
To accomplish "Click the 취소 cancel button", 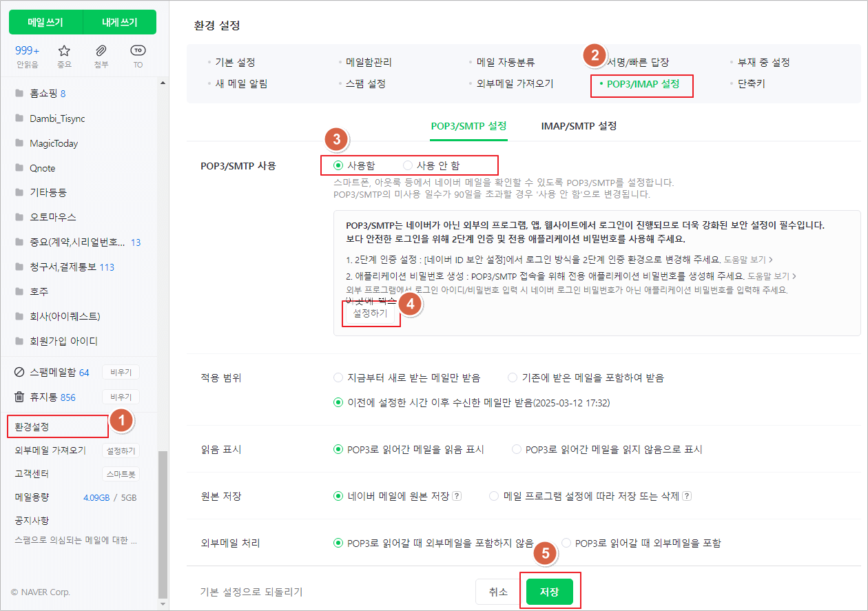I will tap(498, 592).
